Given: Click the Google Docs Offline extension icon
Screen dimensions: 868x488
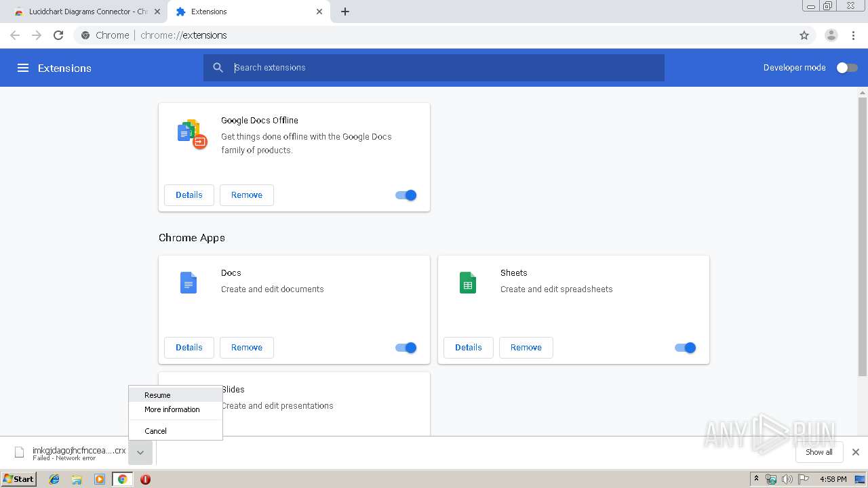Looking at the screenshot, I should click(192, 134).
